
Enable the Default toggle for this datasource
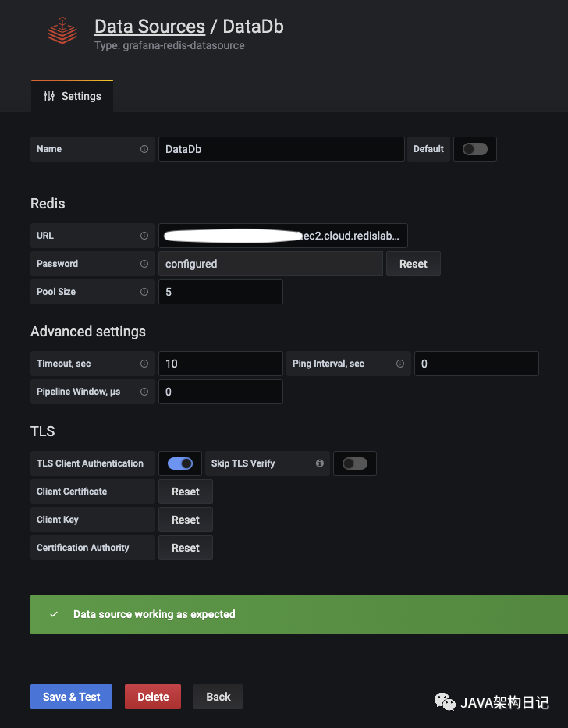(x=475, y=149)
